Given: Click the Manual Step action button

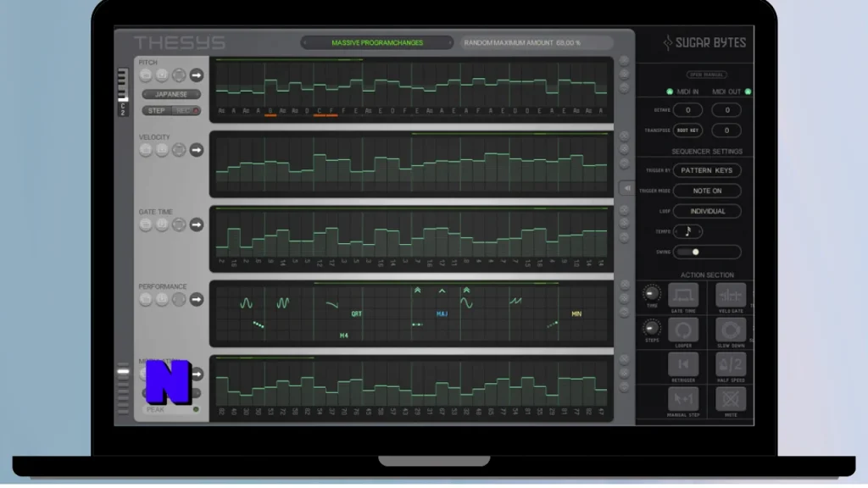Looking at the screenshot, I should (683, 399).
